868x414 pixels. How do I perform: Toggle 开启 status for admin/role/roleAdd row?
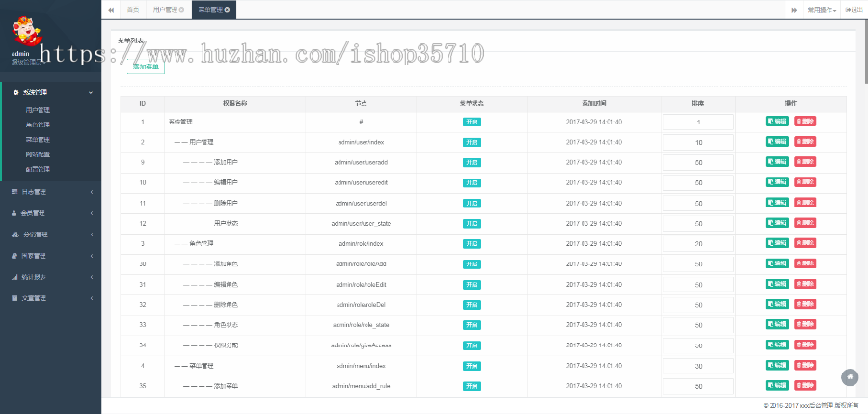tap(472, 264)
